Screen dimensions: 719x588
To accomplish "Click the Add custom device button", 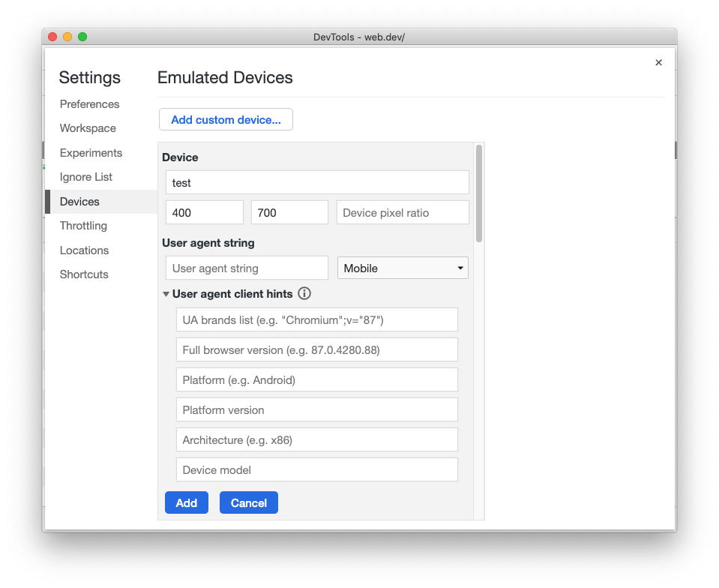I will coord(225,119).
